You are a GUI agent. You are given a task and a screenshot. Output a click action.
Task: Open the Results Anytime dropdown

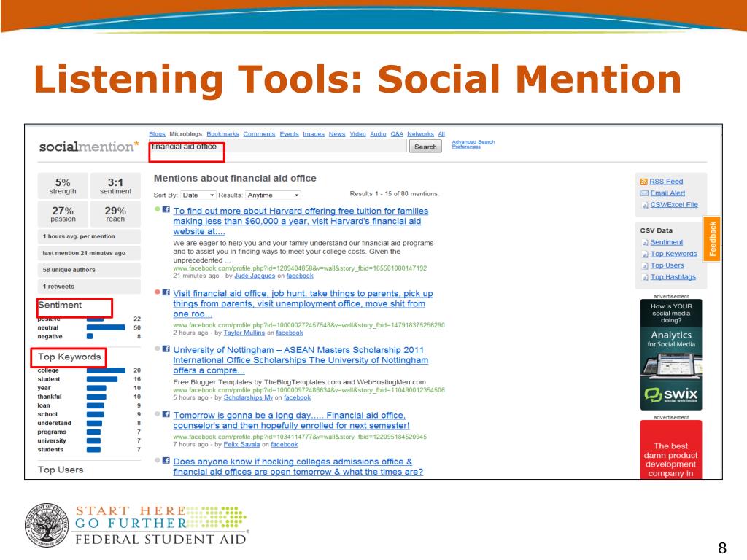coord(273,195)
